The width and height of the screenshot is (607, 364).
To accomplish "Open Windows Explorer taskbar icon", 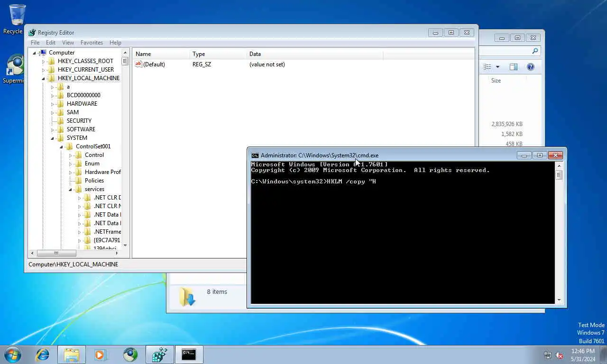I will [72, 355].
